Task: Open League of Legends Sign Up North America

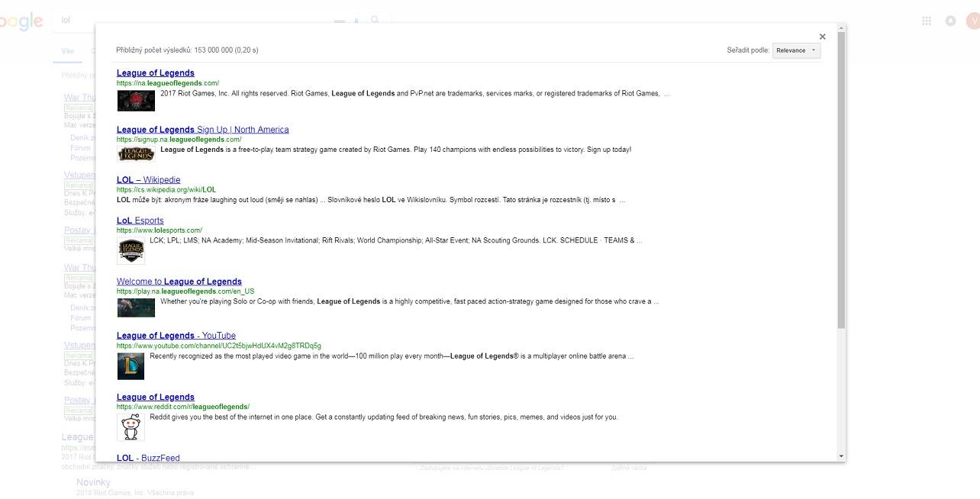Action: click(x=202, y=130)
